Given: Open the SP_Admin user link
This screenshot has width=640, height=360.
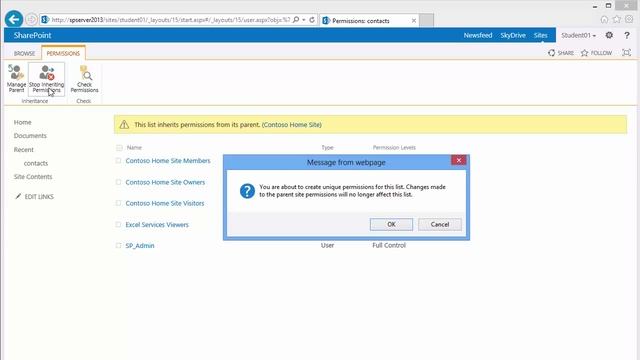Looking at the screenshot, I should pyautogui.click(x=140, y=246).
